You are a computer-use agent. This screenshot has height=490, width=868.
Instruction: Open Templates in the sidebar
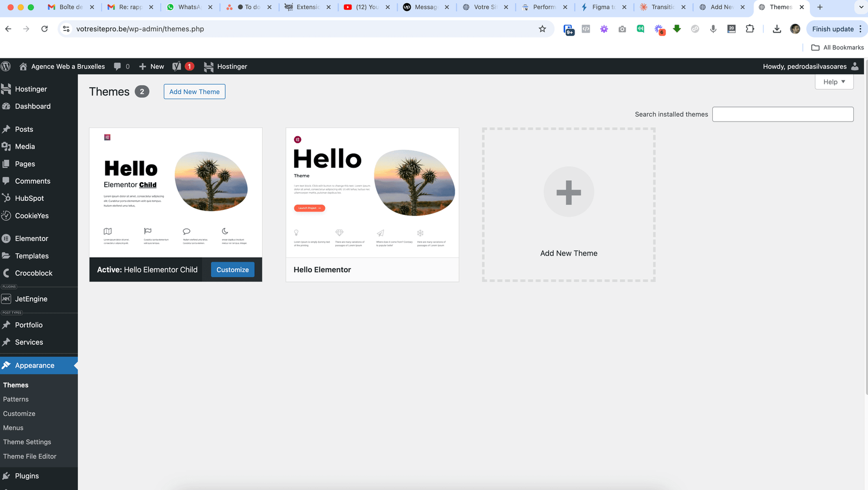[39, 256]
